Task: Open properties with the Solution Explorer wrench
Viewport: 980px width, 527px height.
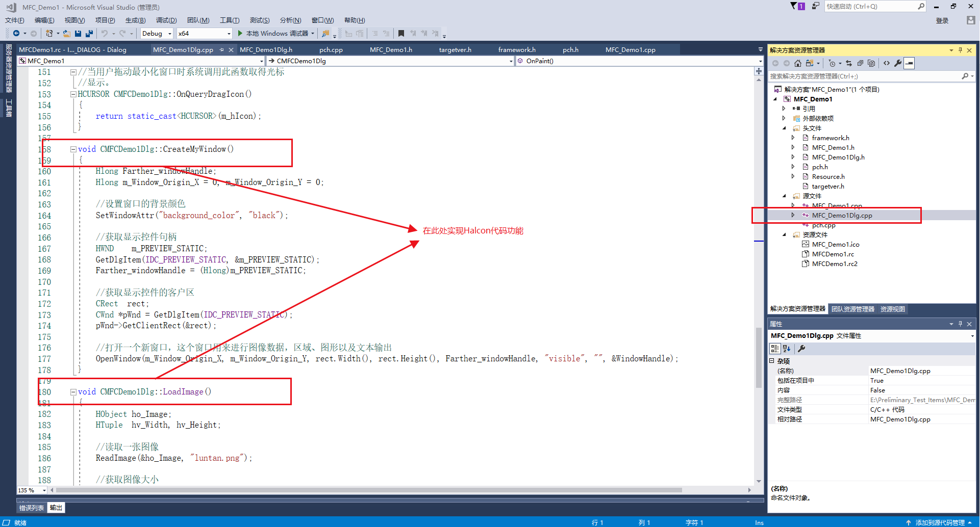Action: (x=898, y=63)
